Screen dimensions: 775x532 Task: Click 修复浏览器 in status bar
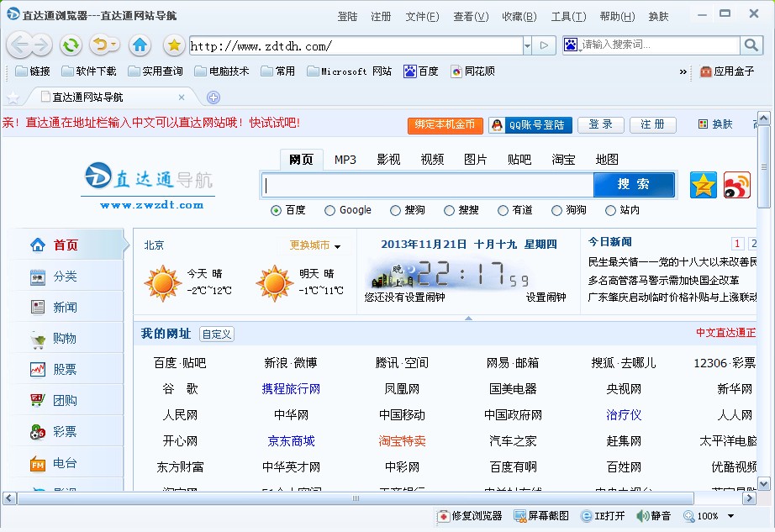pos(470,516)
